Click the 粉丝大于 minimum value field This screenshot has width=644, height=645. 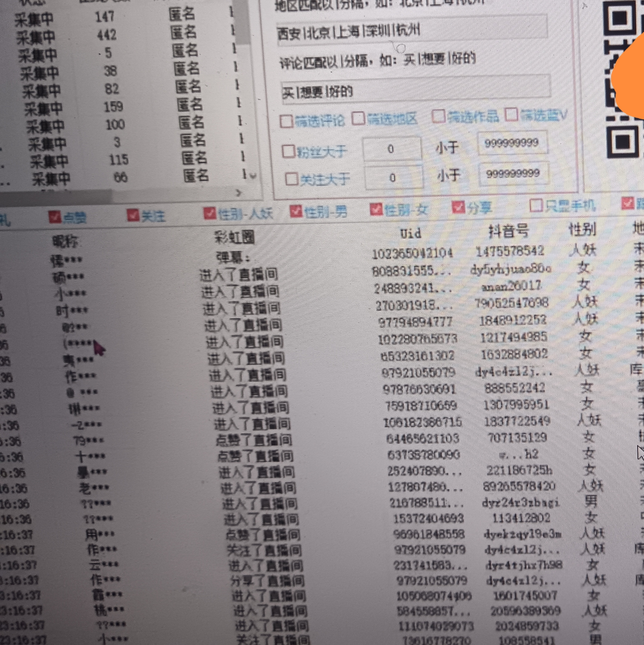[x=391, y=149]
